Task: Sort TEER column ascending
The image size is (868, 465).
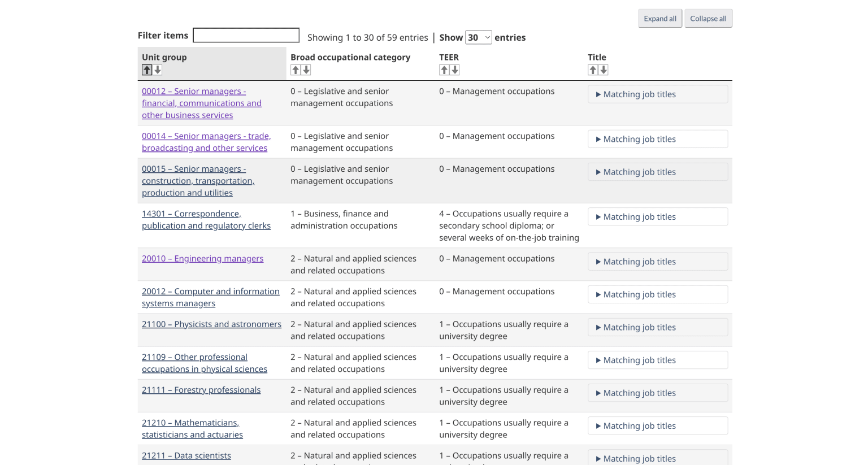Action: pos(444,70)
